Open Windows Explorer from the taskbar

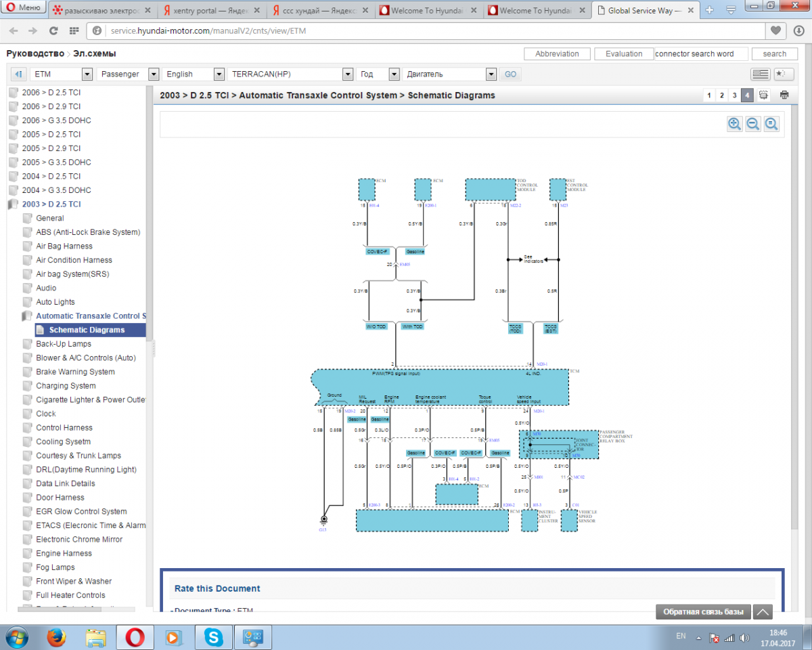(x=95, y=637)
